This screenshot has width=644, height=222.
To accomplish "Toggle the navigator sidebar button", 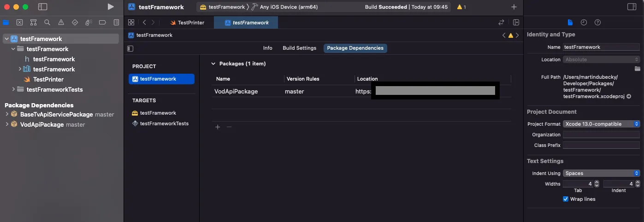I will tap(42, 7).
